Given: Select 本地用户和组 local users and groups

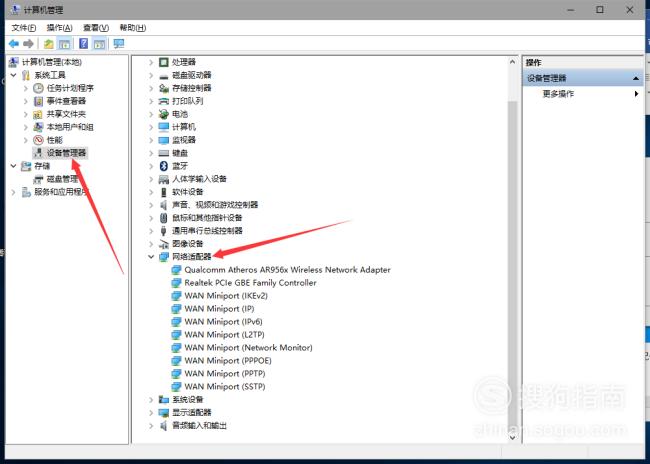Looking at the screenshot, I should pos(70,127).
